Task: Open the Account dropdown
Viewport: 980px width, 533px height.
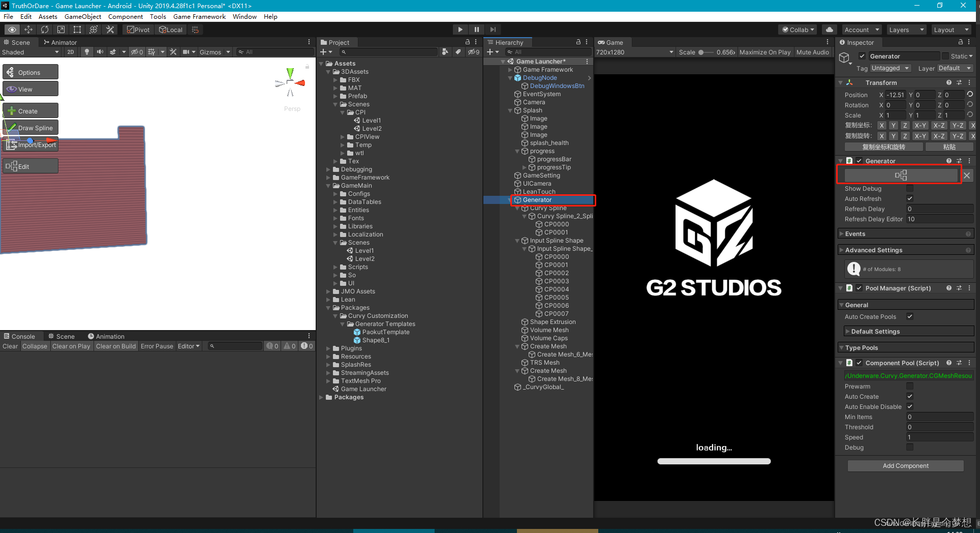Action: pos(862,29)
